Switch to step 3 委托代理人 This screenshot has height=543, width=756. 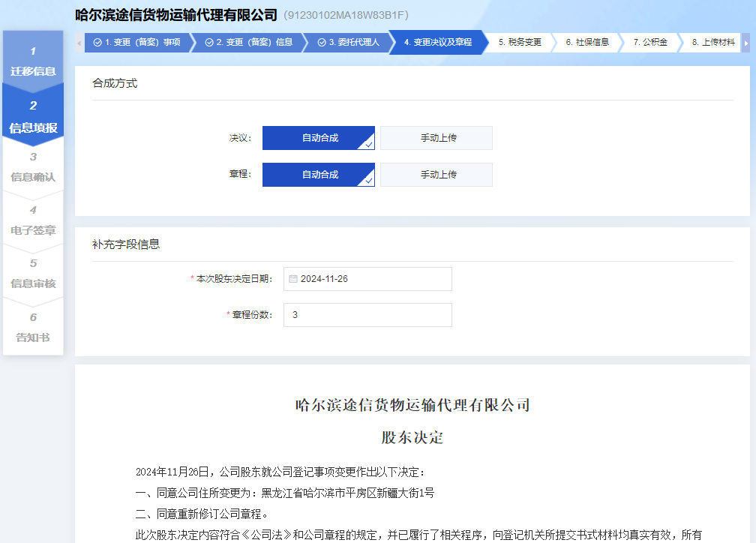coord(348,43)
